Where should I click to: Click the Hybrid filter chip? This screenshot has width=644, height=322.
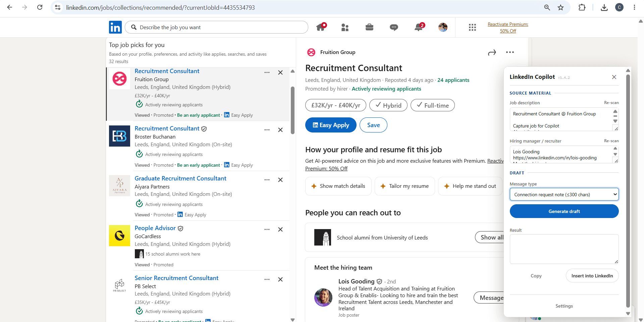pyautogui.click(x=388, y=105)
